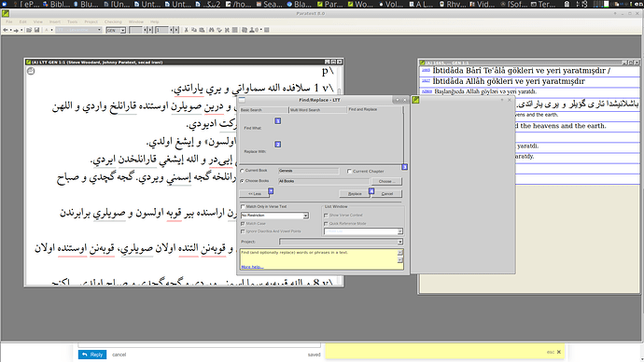Click the Copy icon in toolbar
This screenshot has height=362, width=644.
[x=194, y=30]
